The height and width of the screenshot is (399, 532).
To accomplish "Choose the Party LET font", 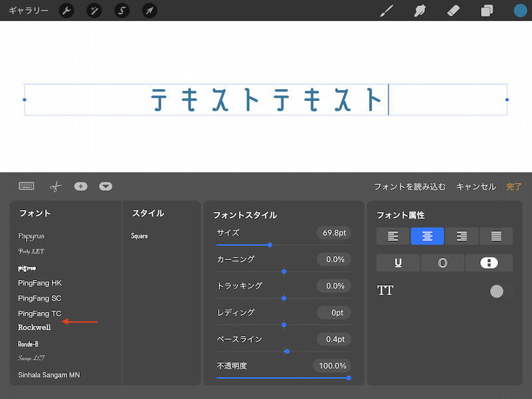I will (31, 251).
